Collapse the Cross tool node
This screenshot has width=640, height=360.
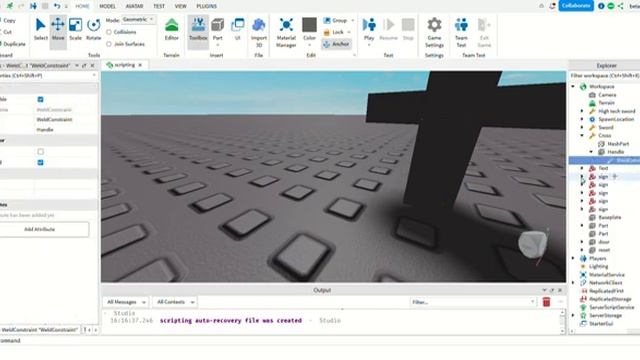(582, 136)
